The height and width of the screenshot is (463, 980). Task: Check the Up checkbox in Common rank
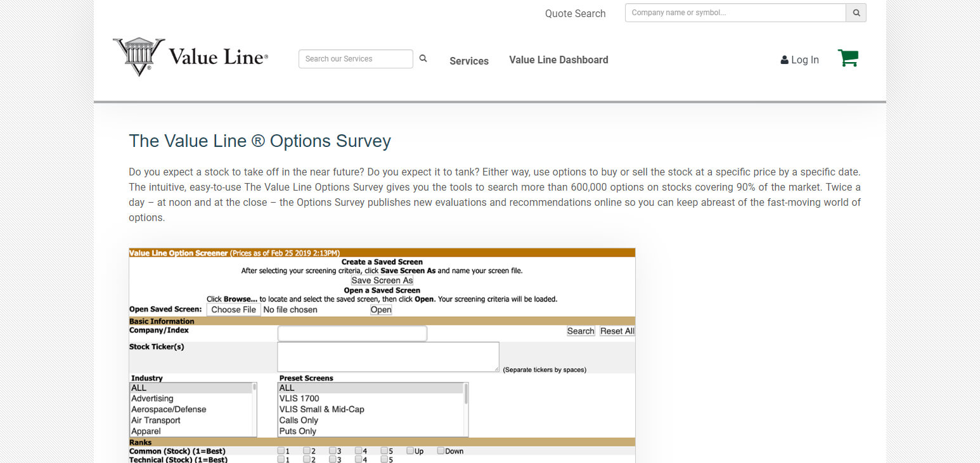(410, 451)
